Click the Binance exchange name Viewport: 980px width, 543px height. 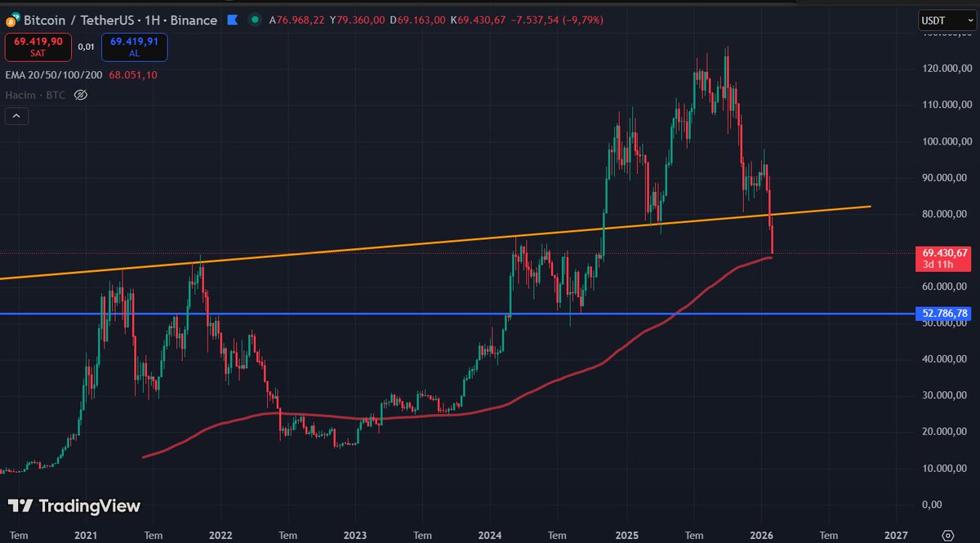[194, 20]
